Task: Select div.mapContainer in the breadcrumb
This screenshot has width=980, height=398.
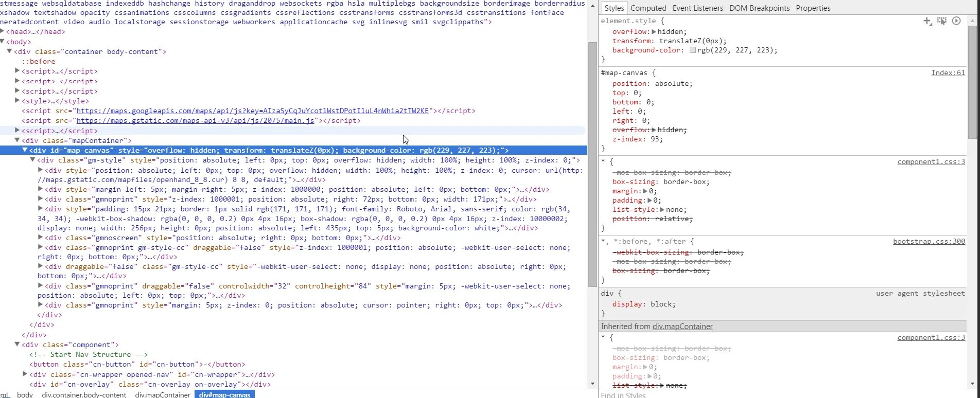Action: tap(163, 394)
